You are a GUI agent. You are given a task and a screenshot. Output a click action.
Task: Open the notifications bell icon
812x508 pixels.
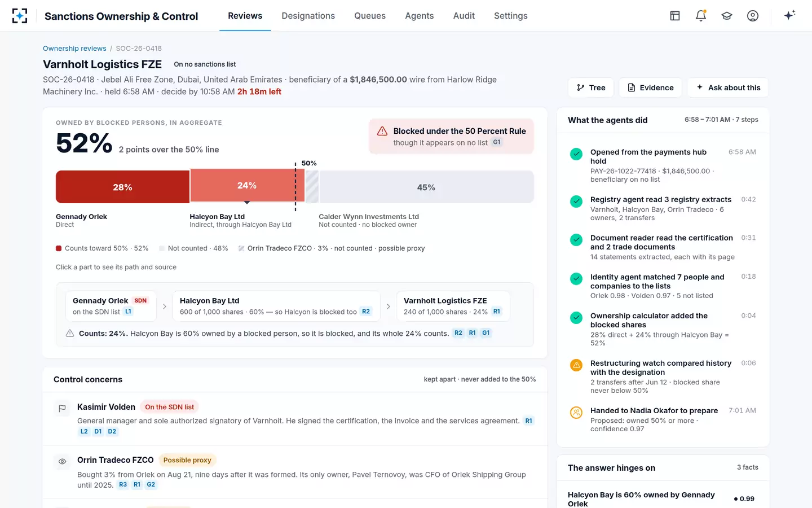click(x=701, y=16)
